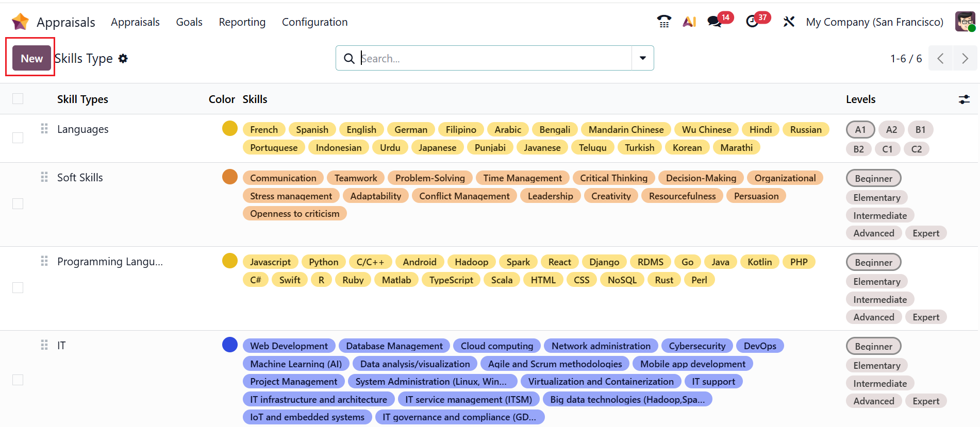
Task: Check the Languages row checkbox
Action: 18,138
